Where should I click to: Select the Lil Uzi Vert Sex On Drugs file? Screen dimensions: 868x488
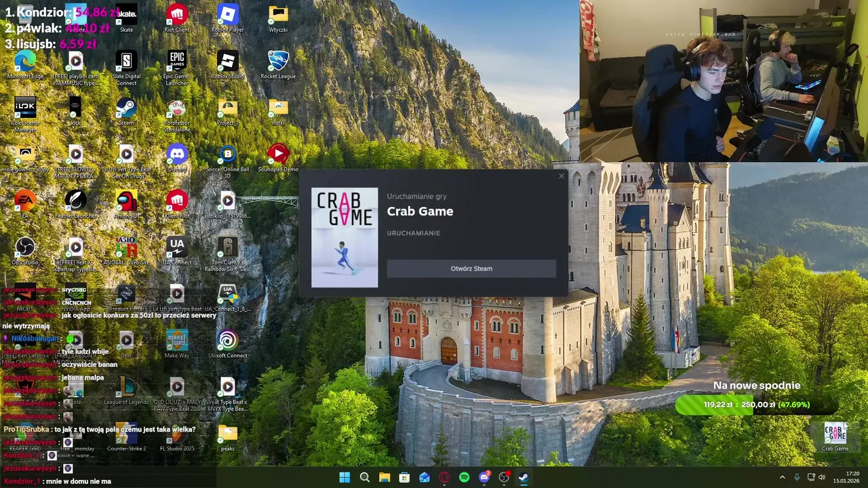click(126, 162)
